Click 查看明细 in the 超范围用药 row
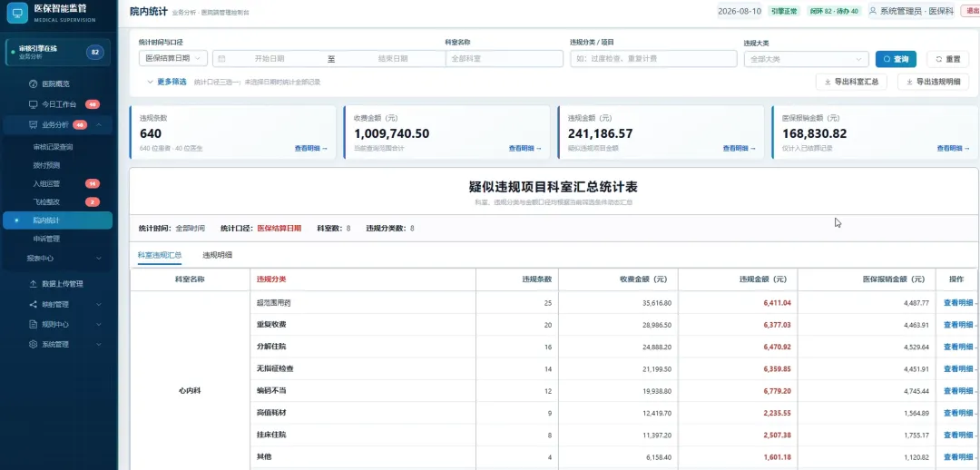 [958, 303]
